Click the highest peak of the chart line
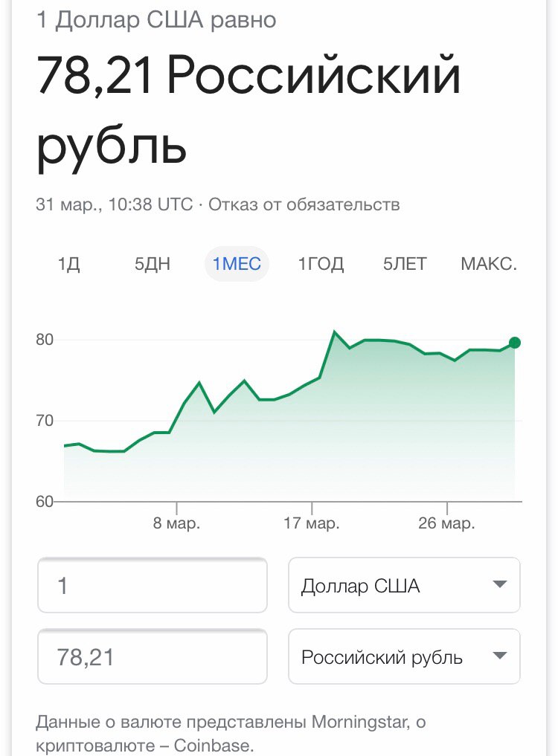558x756 pixels. [335, 332]
